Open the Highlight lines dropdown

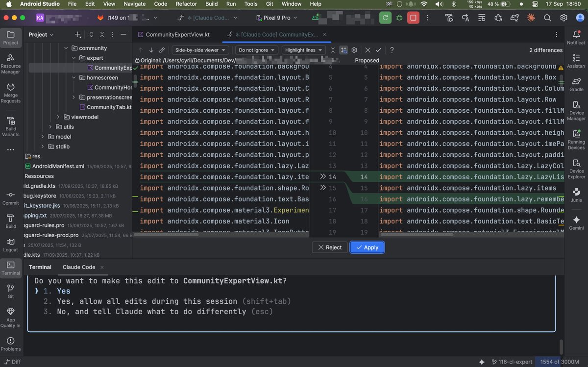point(304,50)
